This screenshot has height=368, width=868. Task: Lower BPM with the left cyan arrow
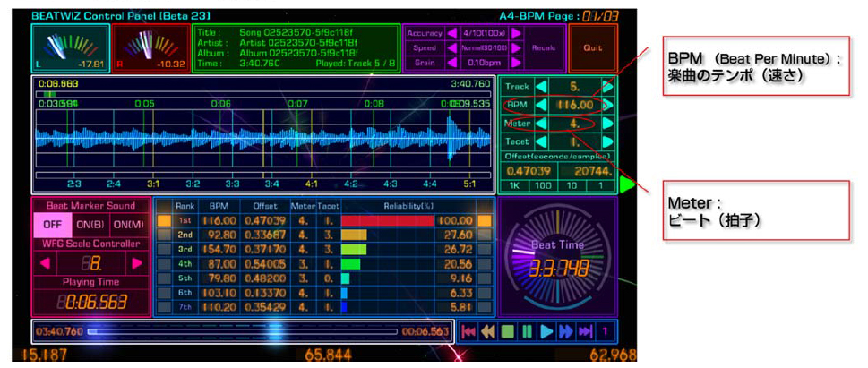pos(541,105)
